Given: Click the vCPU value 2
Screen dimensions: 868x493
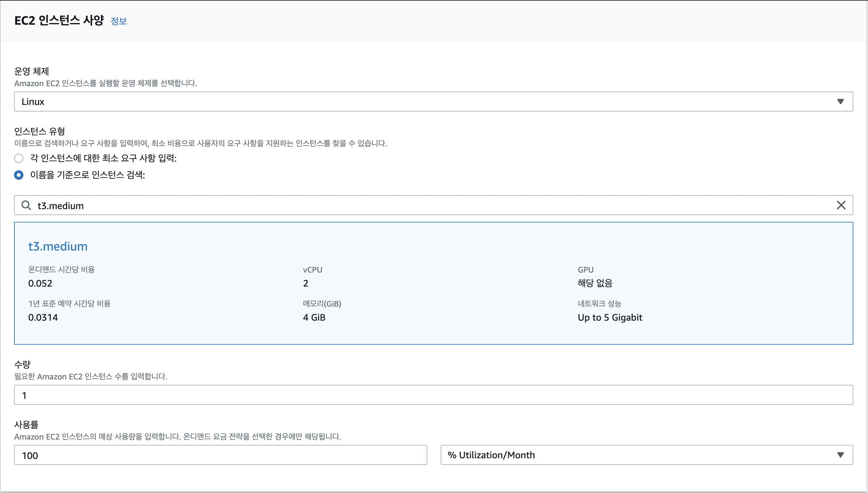Looking at the screenshot, I should point(305,283).
